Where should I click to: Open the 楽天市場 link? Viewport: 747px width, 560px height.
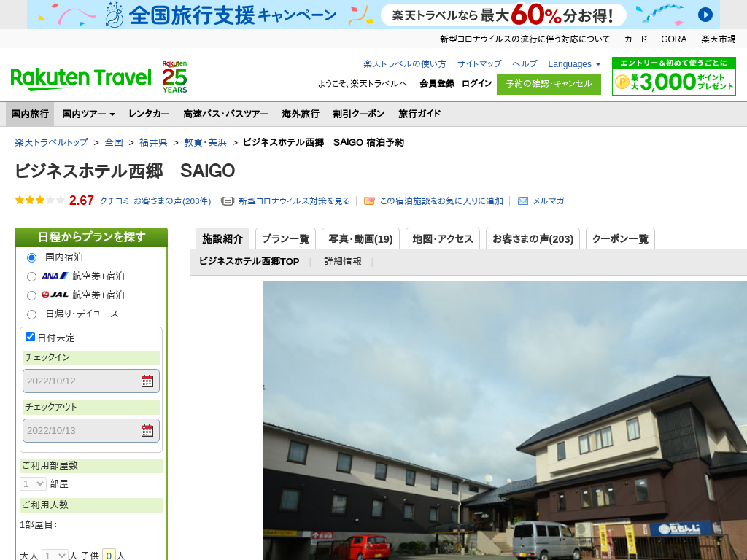[719, 39]
